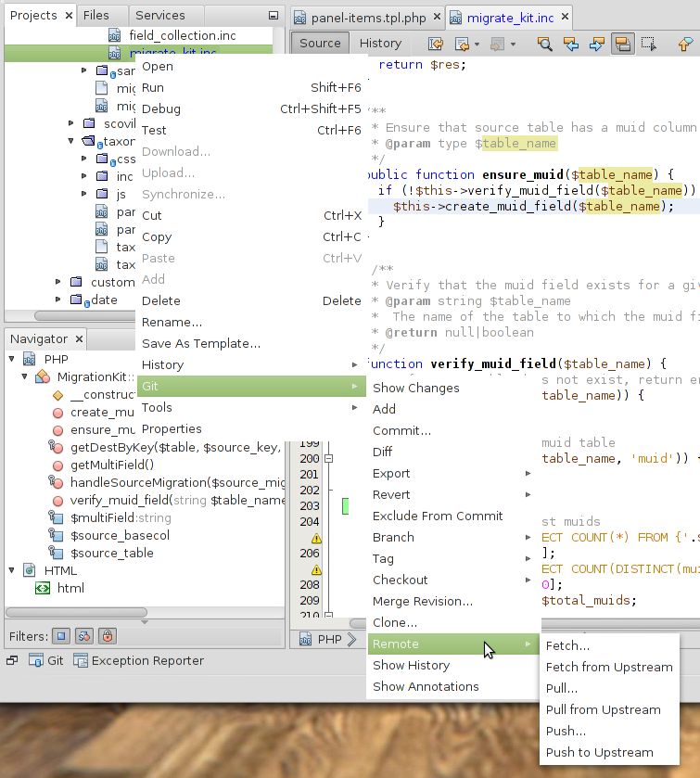
Task: Collapse code fold at line 200
Action: (x=328, y=458)
